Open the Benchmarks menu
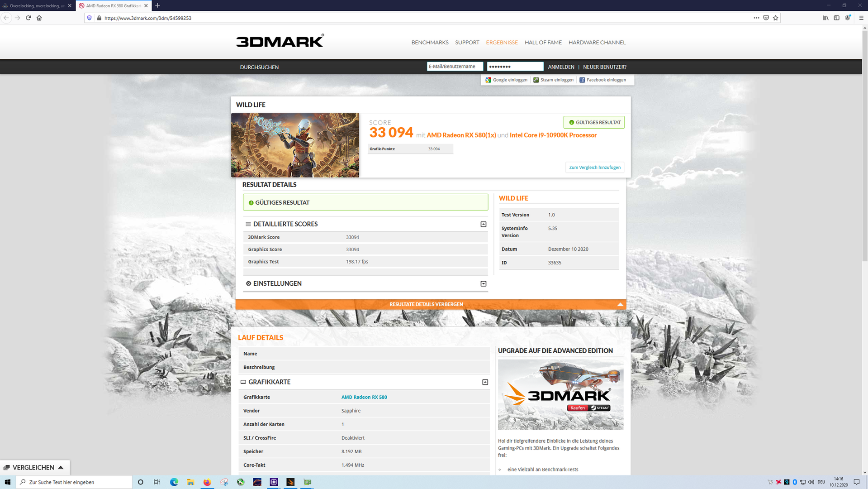 click(x=430, y=42)
